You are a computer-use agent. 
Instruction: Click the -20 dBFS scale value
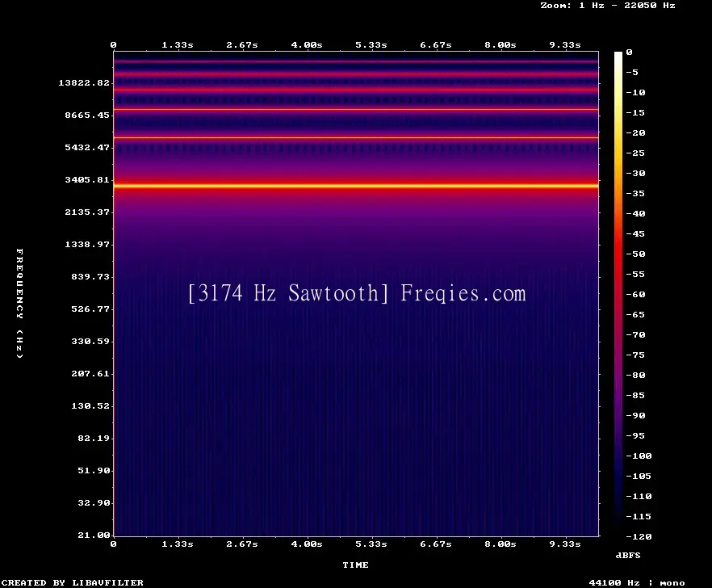tap(635, 132)
